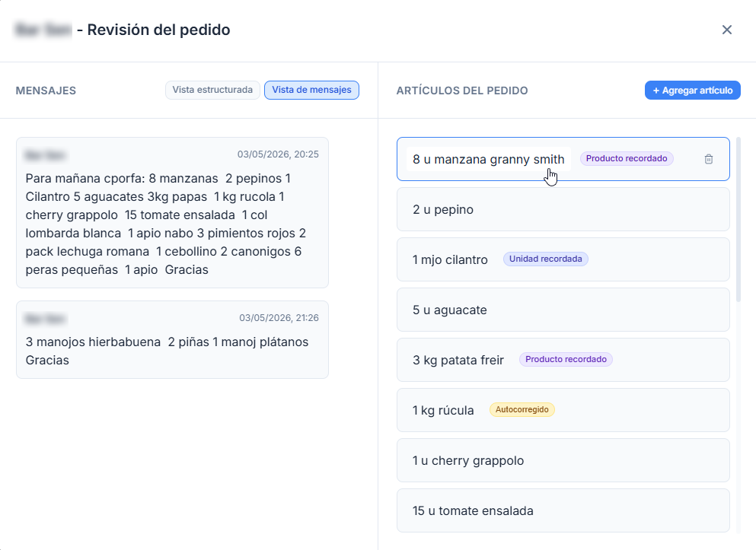
Task: Click the Producto recordado badge on patata freir
Action: click(566, 359)
